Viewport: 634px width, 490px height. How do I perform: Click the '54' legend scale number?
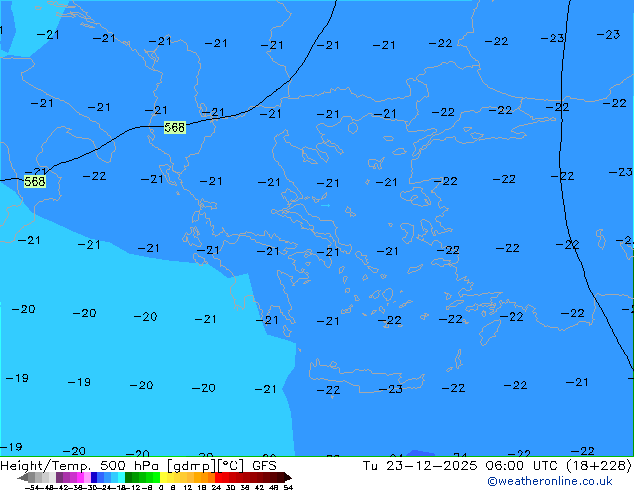(x=288, y=488)
